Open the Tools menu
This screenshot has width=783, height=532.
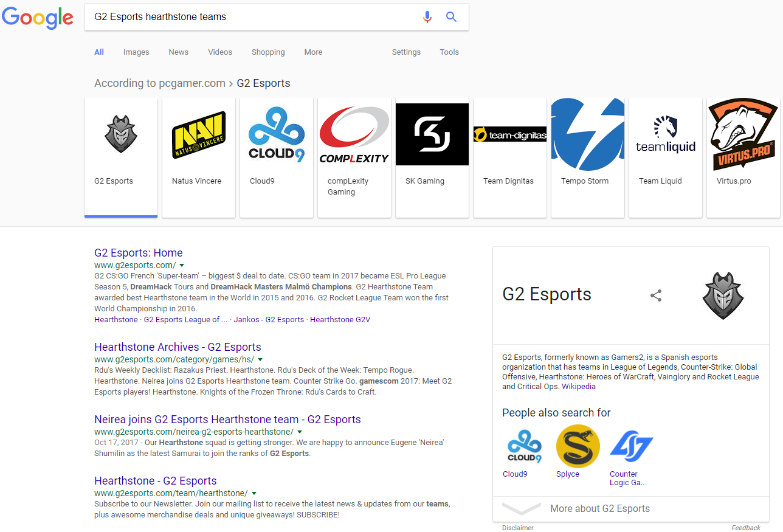coord(449,52)
